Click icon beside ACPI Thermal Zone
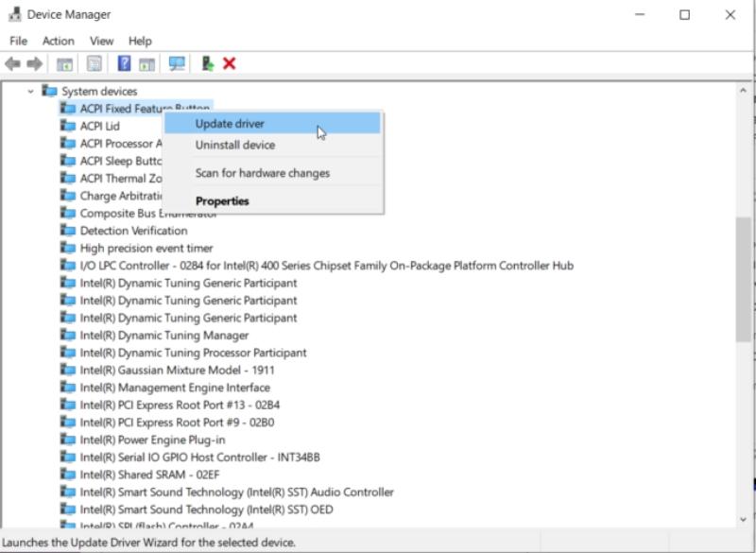Viewport: 756px width, 553px height. tap(68, 179)
